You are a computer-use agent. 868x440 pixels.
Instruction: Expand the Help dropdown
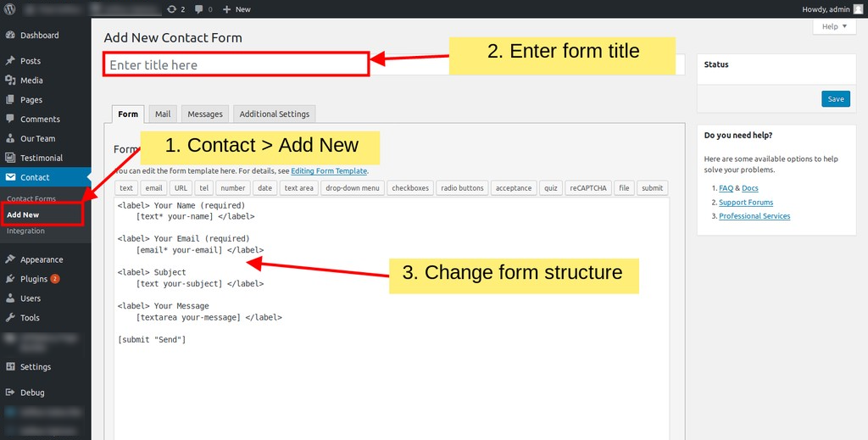834,27
